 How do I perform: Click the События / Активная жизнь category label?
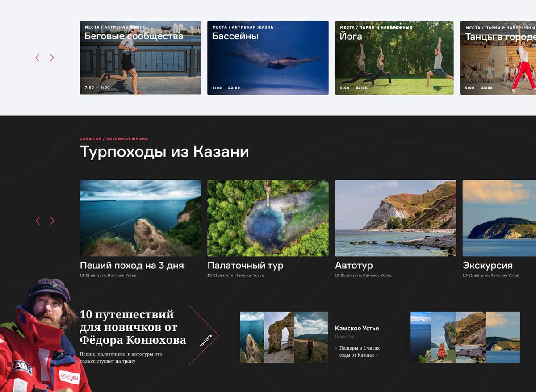114,139
